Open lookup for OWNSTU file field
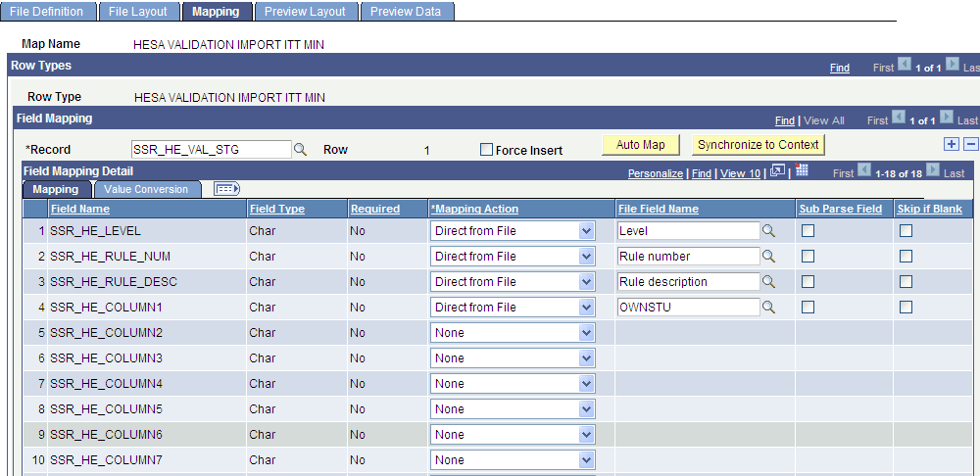 click(x=768, y=308)
